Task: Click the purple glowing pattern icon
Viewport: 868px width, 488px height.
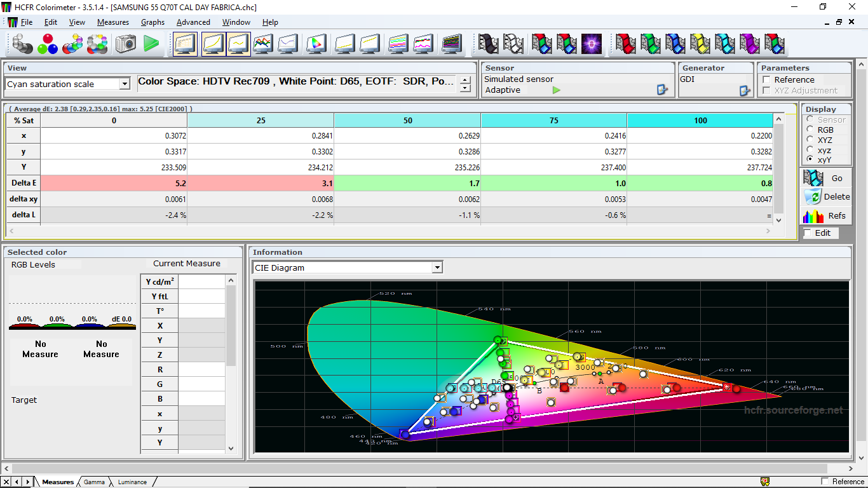Action: click(x=592, y=44)
